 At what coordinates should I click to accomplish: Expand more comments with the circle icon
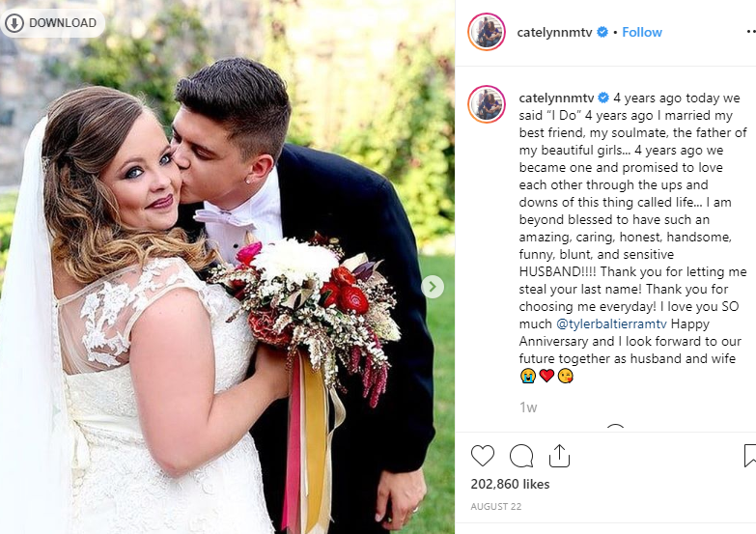coord(615,428)
